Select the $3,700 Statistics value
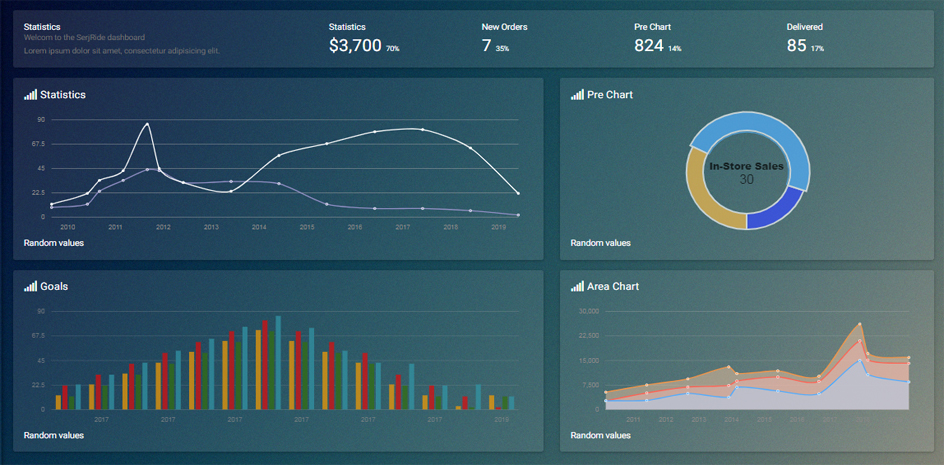The height and width of the screenshot is (465, 944). point(355,45)
